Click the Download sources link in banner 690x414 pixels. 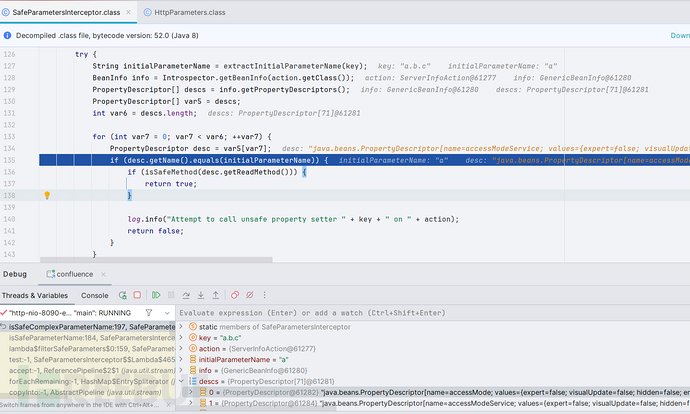[680, 36]
